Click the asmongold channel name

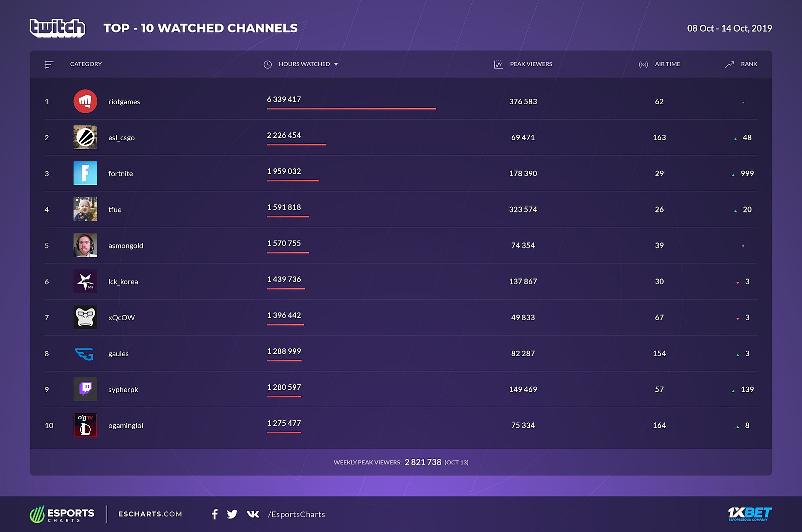[126, 246]
